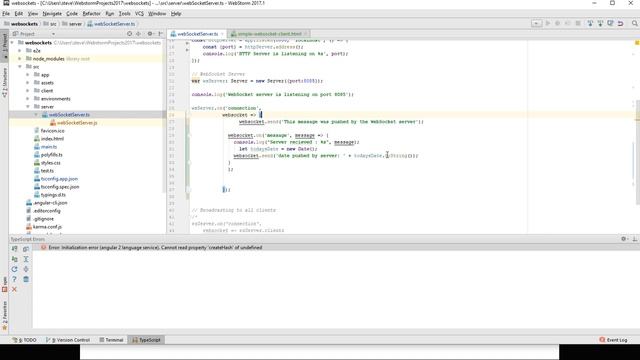Viewport: 640px width, 360px height.
Task: Collapse the src folder
Action: tap(20, 67)
